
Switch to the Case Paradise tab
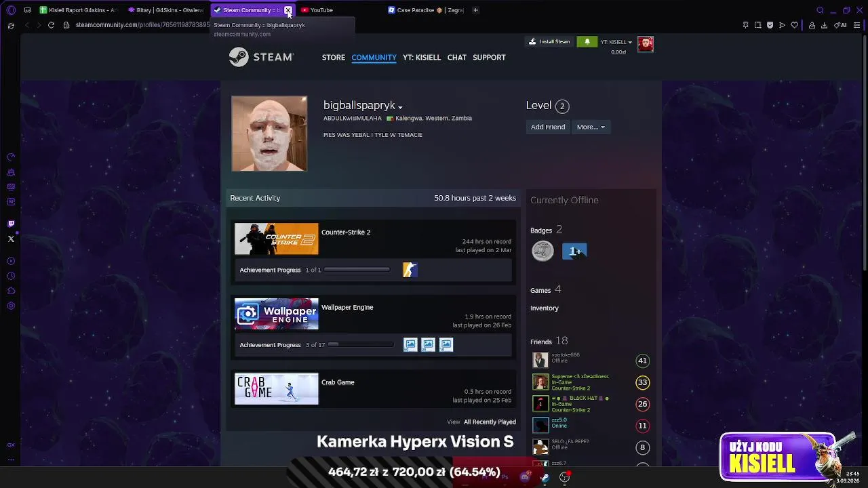click(427, 10)
